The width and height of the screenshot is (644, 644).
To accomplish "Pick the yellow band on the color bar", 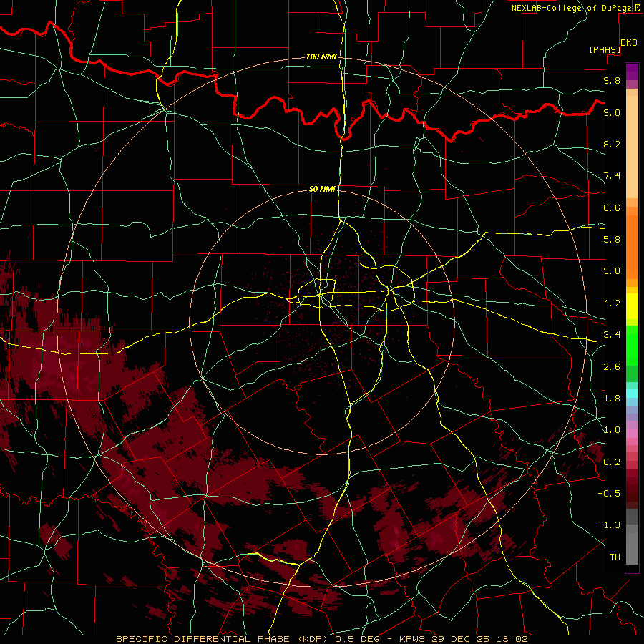I will pyautogui.click(x=632, y=306).
